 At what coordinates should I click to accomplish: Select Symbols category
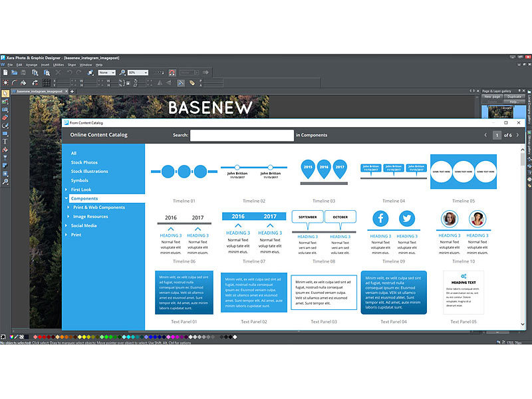79,180
